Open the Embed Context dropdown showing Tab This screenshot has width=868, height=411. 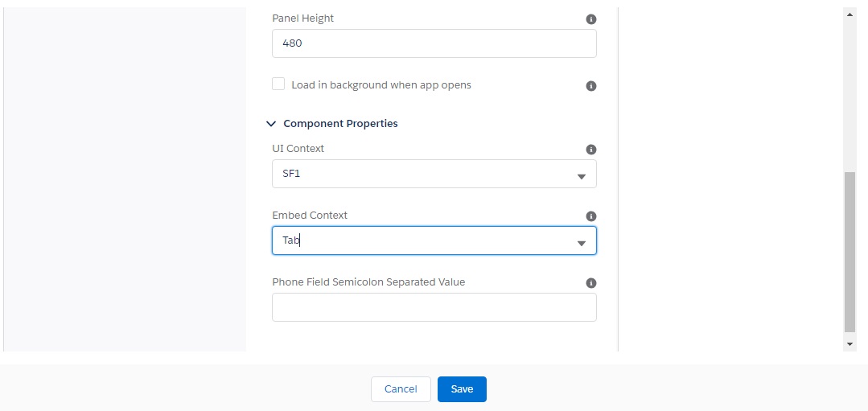click(434, 240)
